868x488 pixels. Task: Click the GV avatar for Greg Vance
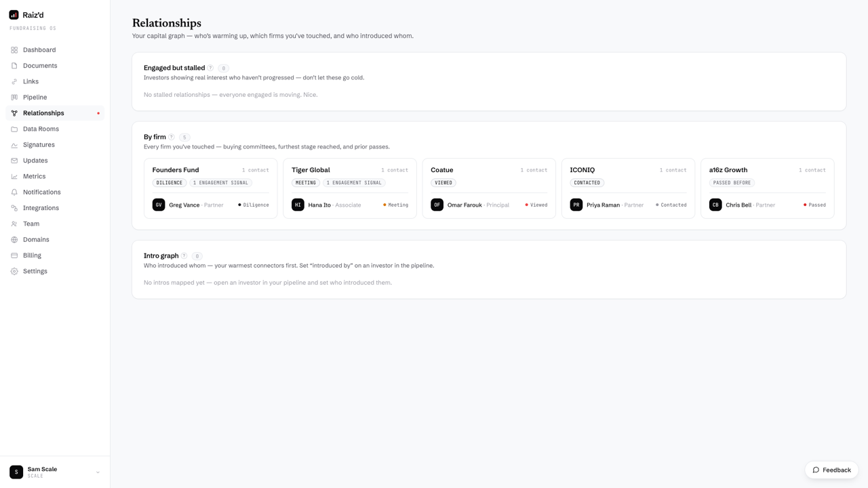pos(159,205)
